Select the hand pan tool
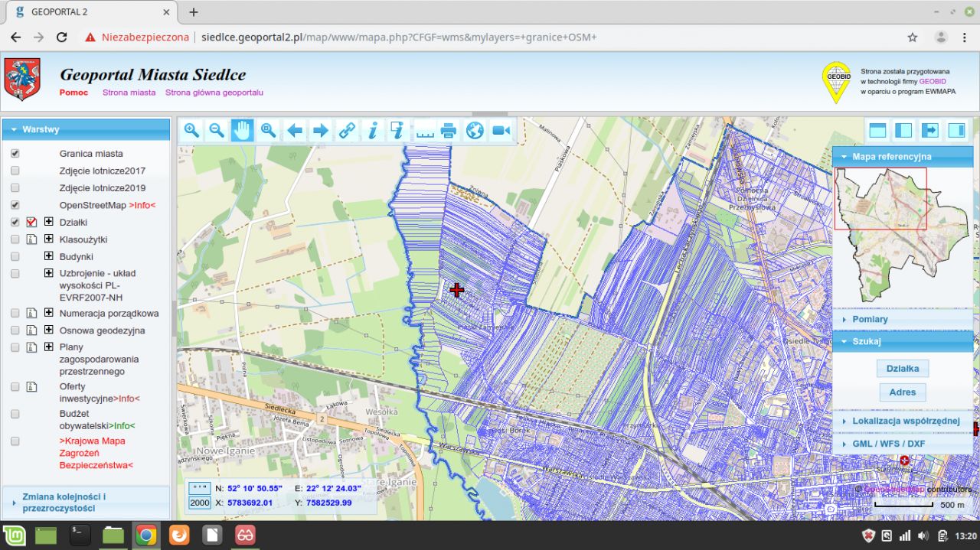The width and height of the screenshot is (980, 550). (x=243, y=131)
